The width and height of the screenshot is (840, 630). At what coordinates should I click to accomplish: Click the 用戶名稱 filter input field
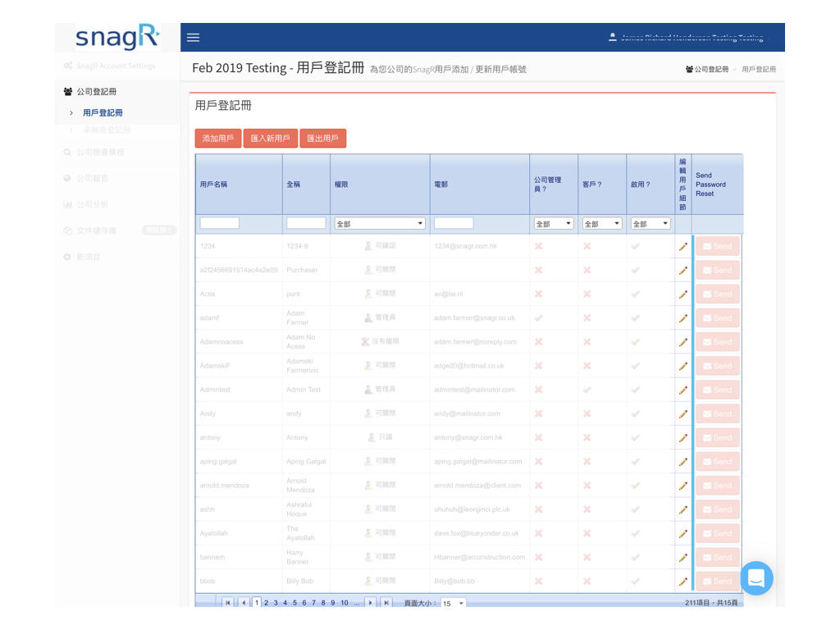pyautogui.click(x=220, y=223)
